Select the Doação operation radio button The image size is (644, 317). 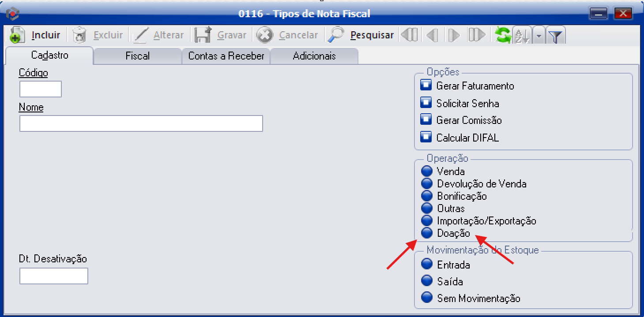(x=427, y=233)
